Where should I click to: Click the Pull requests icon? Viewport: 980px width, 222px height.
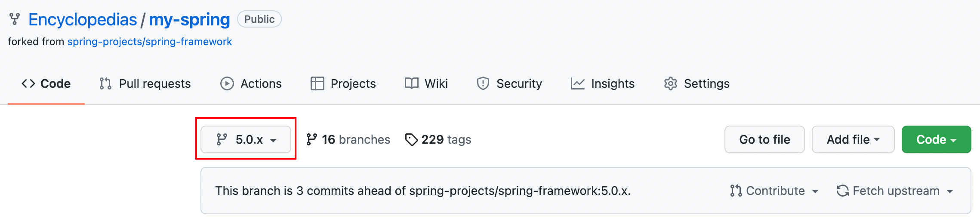coord(105,83)
